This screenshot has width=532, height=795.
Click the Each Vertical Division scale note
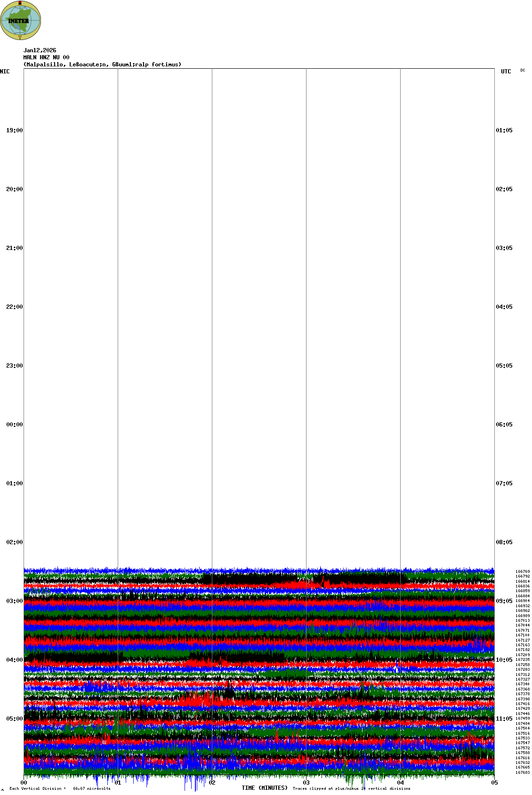coord(60,788)
